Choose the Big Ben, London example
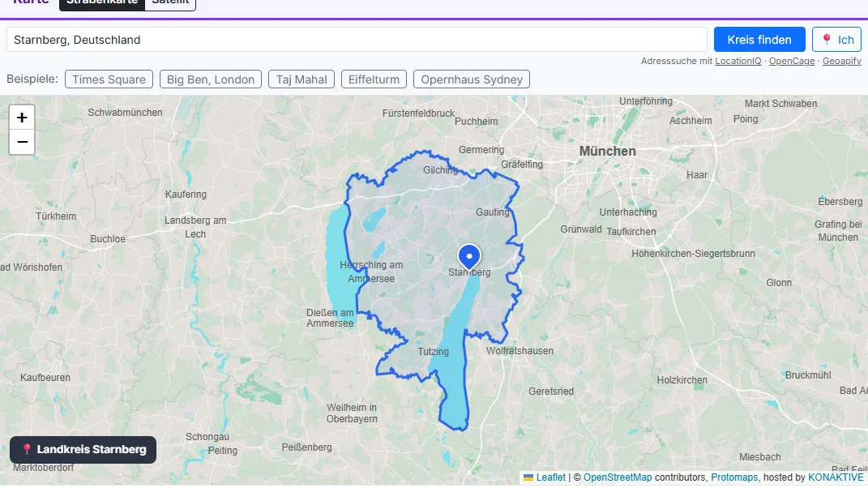 [x=211, y=79]
